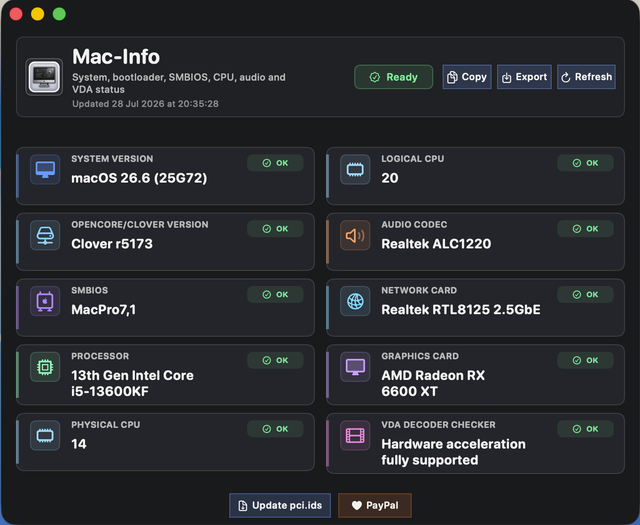640x525 pixels.
Task: Click the AUDIO CODEC label
Action: point(414,225)
